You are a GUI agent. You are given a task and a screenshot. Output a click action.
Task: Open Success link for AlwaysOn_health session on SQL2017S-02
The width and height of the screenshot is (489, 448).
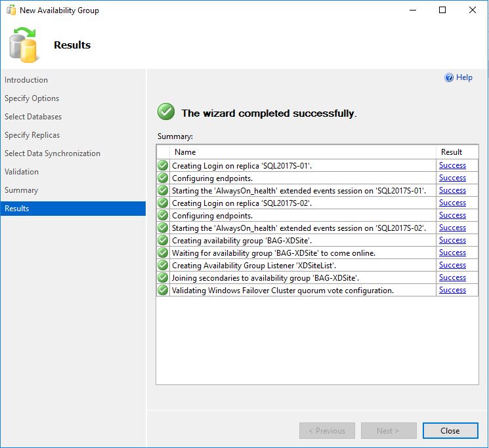tap(452, 228)
